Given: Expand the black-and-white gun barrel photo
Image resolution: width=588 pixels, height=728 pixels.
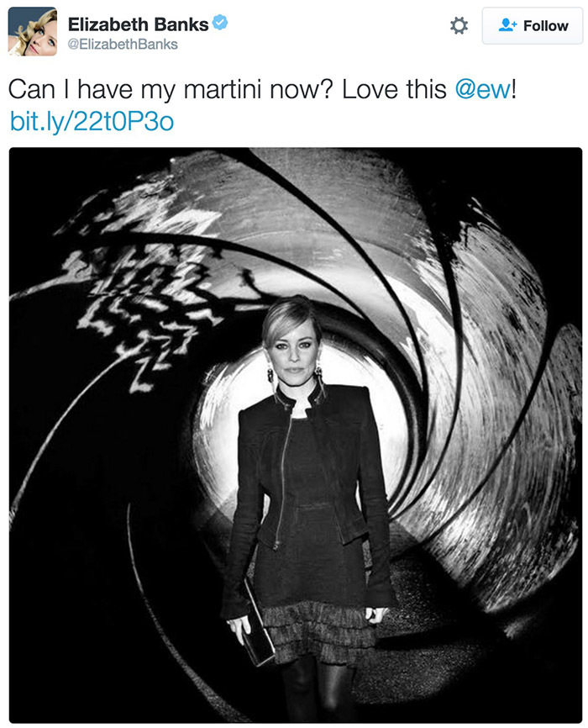Looking at the screenshot, I should [x=296, y=435].
